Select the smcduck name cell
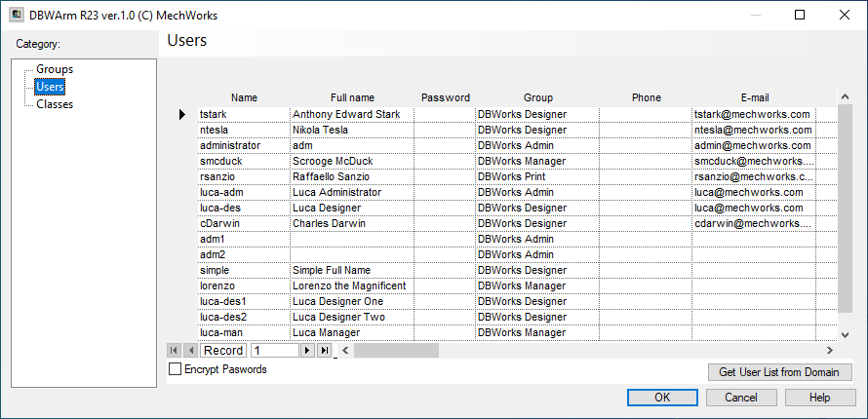 coord(244,161)
